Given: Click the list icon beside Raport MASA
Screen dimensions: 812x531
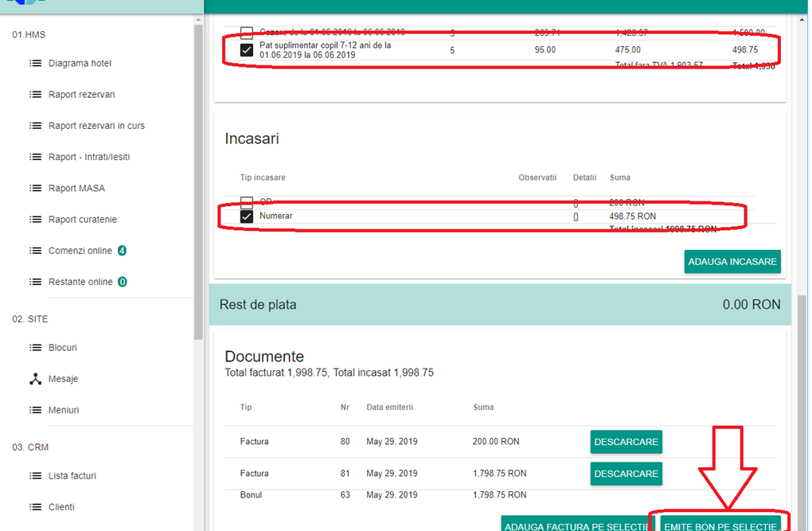Looking at the screenshot, I should point(35,188).
